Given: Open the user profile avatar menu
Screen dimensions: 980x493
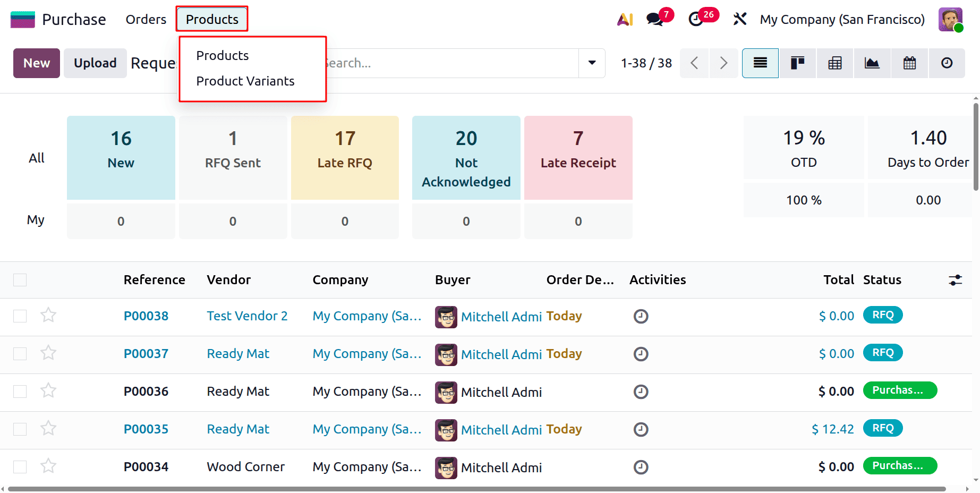Looking at the screenshot, I should tap(950, 19).
